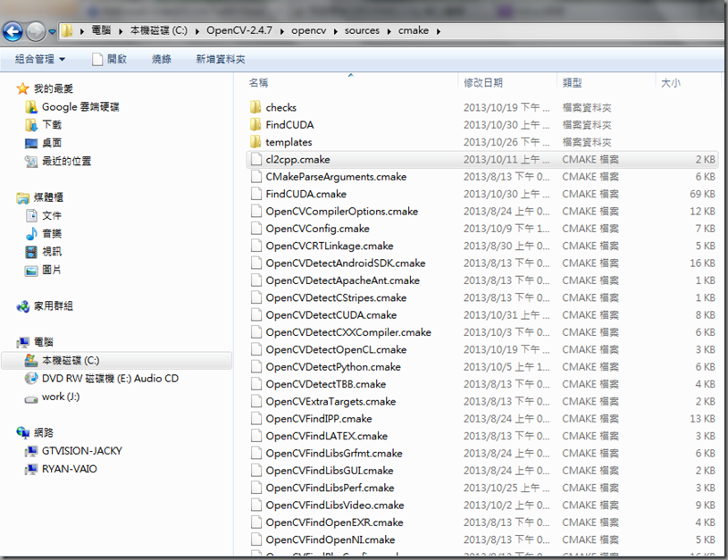Select file OpenCVDetectCUDA.cmake
This screenshot has width=728, height=560.
331,314
